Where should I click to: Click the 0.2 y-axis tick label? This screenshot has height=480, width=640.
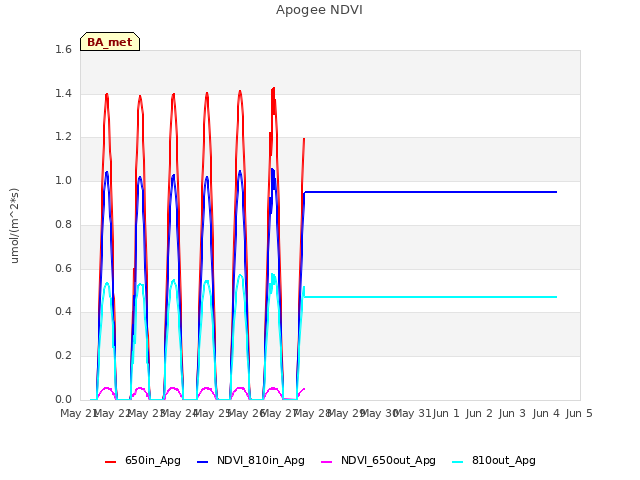point(63,356)
